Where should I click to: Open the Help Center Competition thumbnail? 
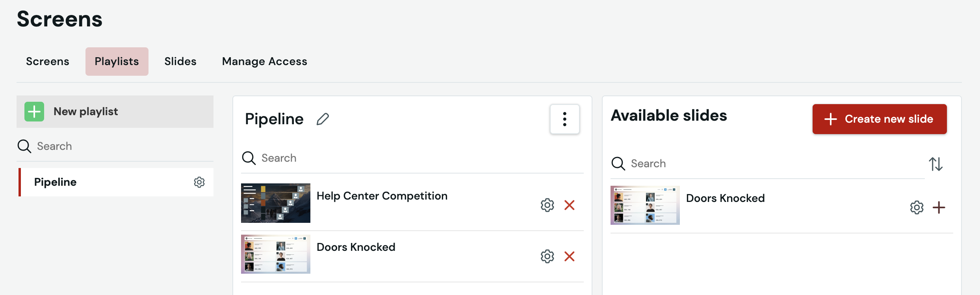276,203
